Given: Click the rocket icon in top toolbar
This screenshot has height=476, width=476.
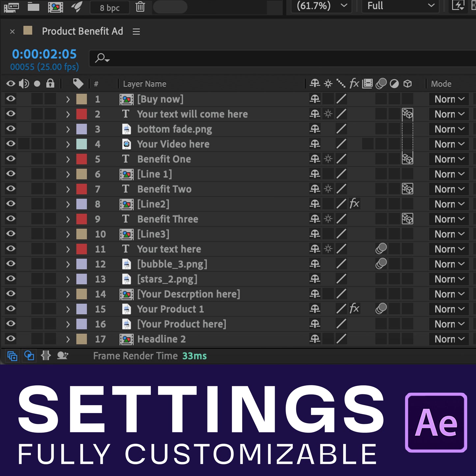Looking at the screenshot, I should (76, 7).
